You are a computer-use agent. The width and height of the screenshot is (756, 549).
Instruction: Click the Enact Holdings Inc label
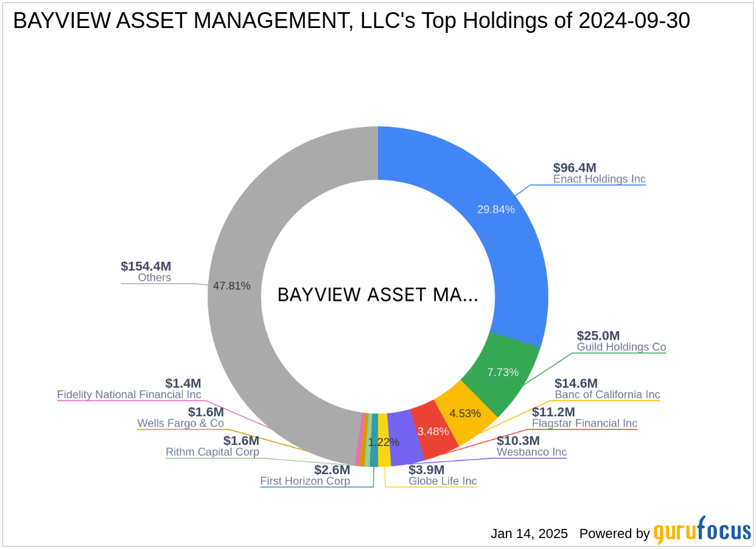coord(600,179)
